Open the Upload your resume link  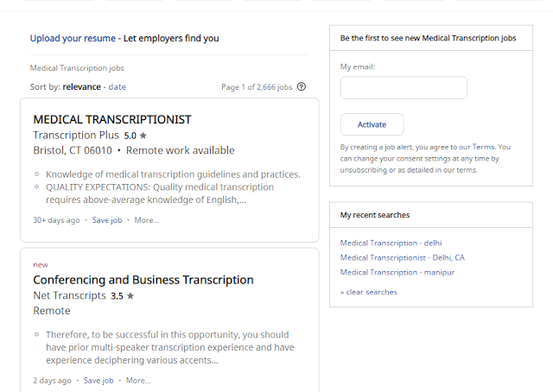(73, 38)
